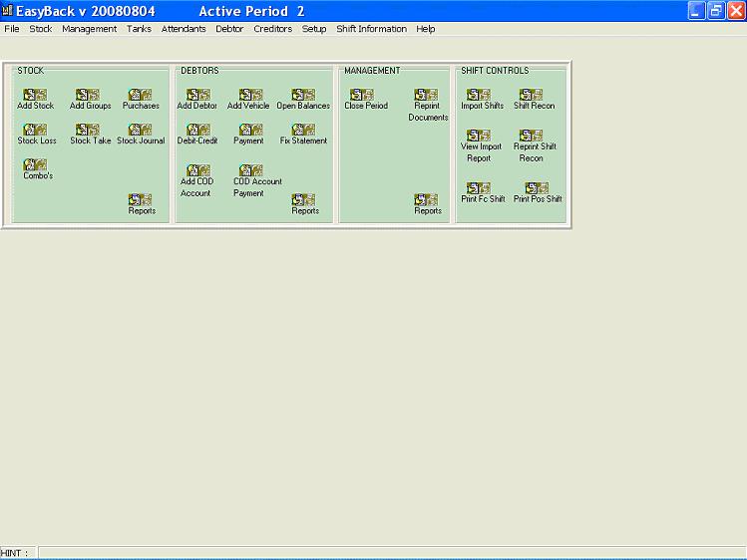Open the Attendants menu
The height and width of the screenshot is (560, 747).
pos(184,29)
